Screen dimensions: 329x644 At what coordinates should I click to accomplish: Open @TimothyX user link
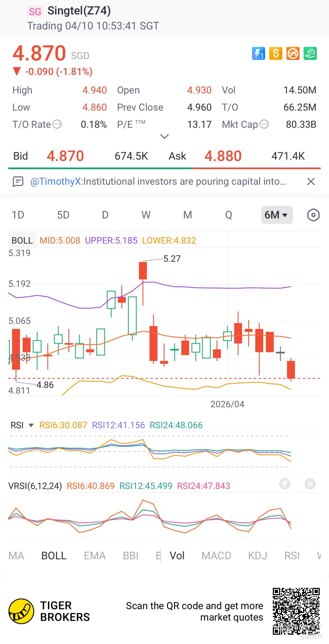point(56,181)
